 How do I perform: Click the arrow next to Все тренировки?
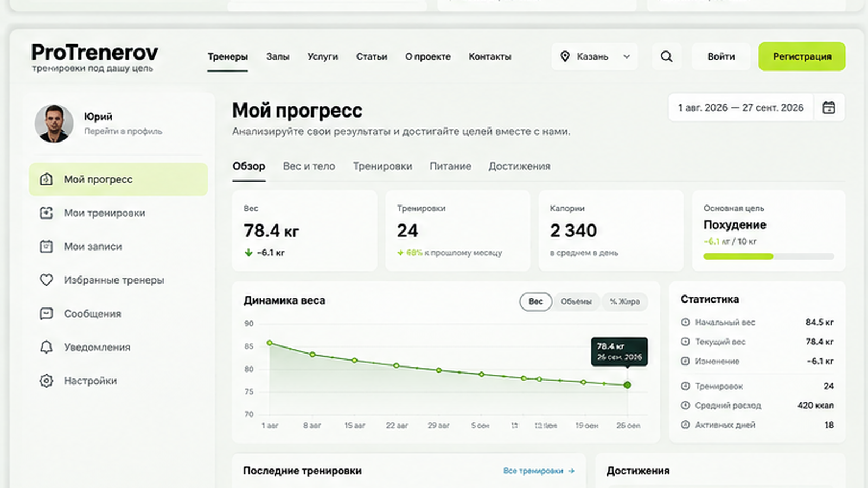point(571,471)
